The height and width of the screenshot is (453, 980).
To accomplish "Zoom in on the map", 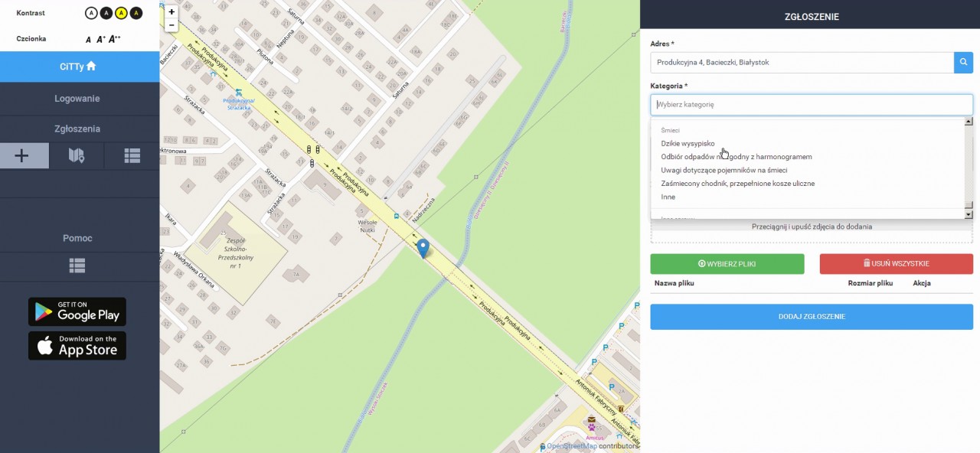I will [171, 12].
